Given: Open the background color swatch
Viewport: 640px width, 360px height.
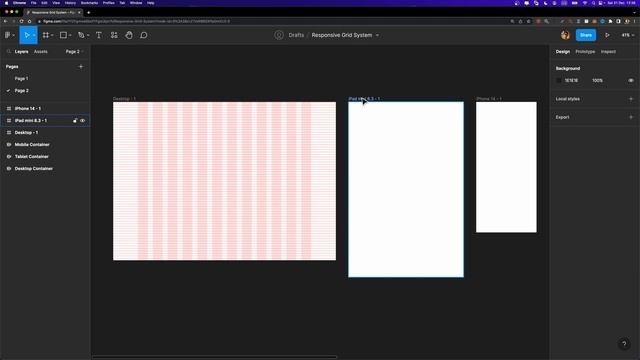Looking at the screenshot, I should (559, 80).
